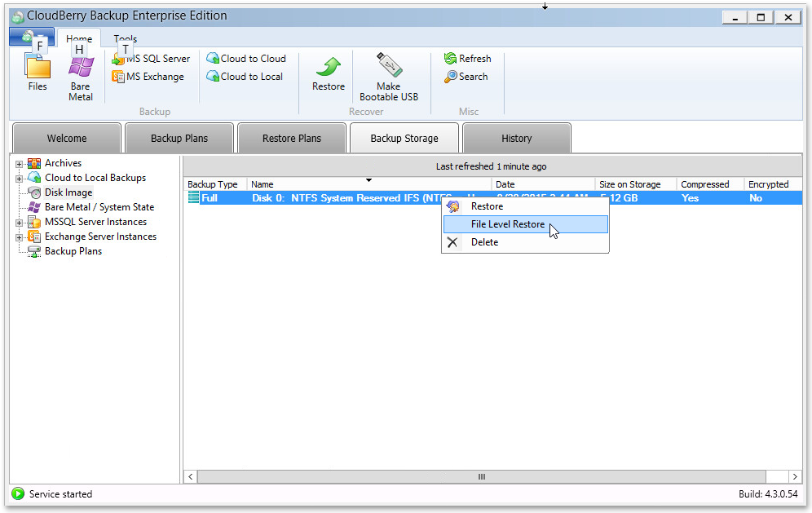Click the Cloud to Local icon

tap(212, 76)
